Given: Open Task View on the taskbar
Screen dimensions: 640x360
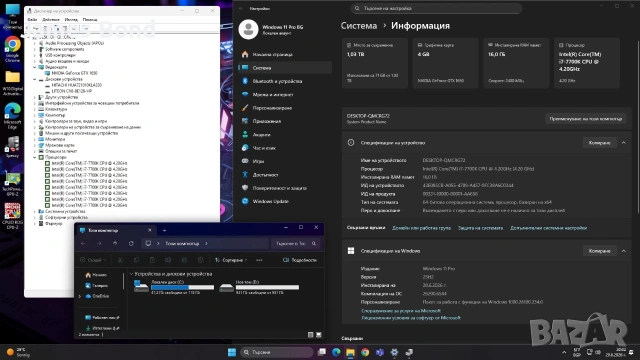Looking at the screenshot, I should click(x=322, y=352).
